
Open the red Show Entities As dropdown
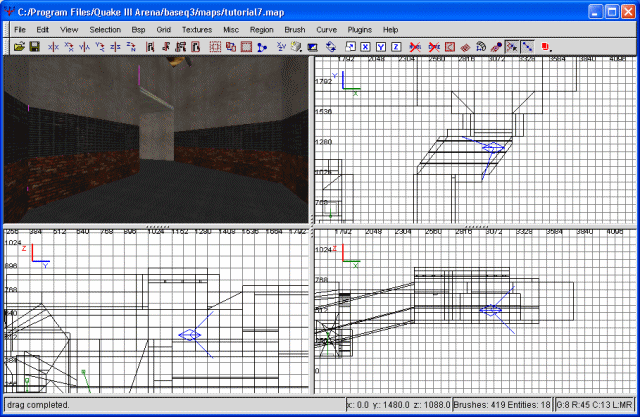pyautogui.click(x=546, y=47)
